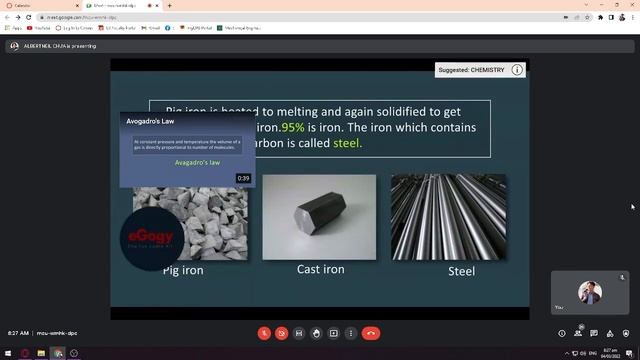Open the Extensions puzzle icon

click(600, 18)
